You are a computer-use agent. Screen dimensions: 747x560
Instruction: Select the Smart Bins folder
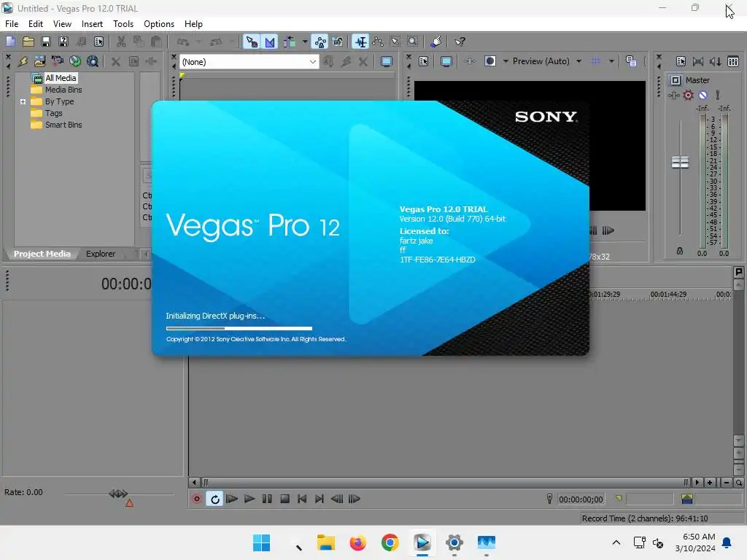pos(63,125)
